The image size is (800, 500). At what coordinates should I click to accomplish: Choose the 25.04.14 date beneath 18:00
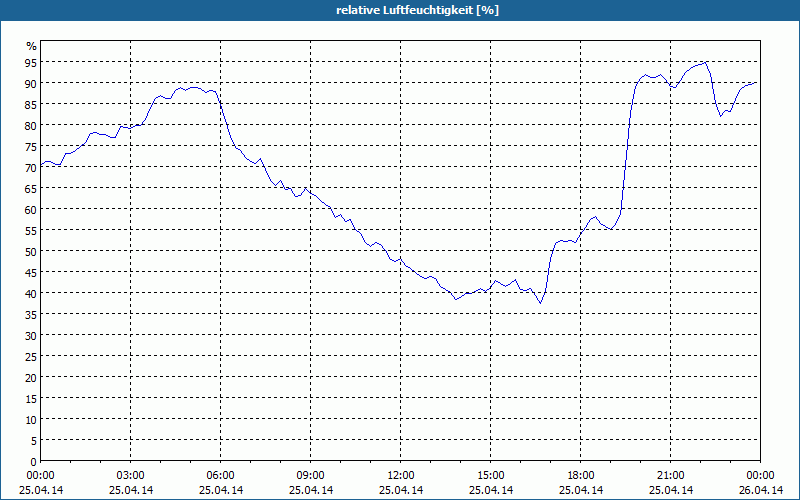(x=581, y=490)
